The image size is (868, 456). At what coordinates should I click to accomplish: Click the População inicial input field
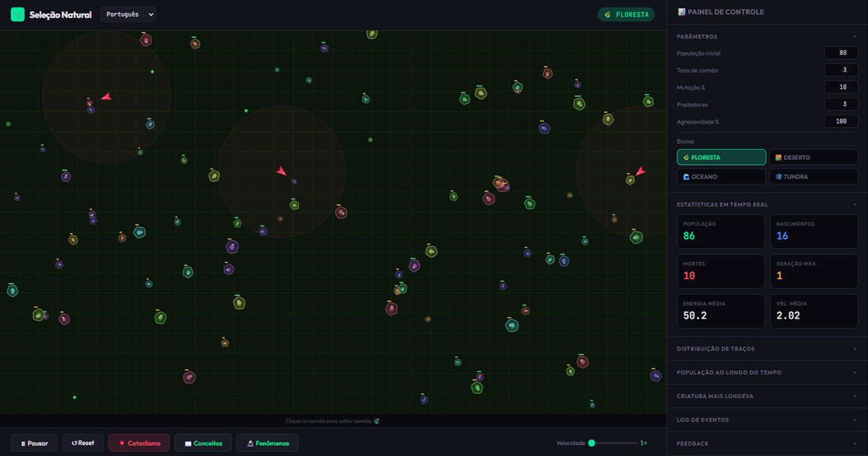[x=841, y=53]
